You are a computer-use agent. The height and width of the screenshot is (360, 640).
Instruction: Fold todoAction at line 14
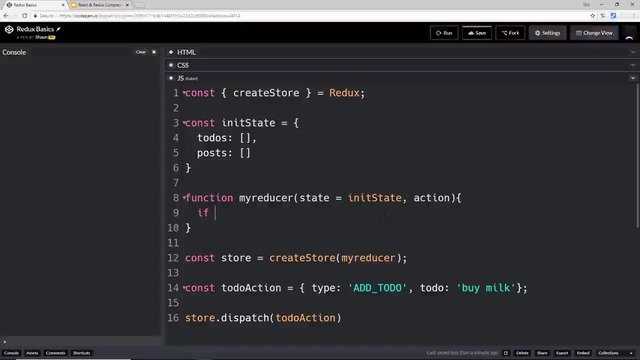[184, 288]
